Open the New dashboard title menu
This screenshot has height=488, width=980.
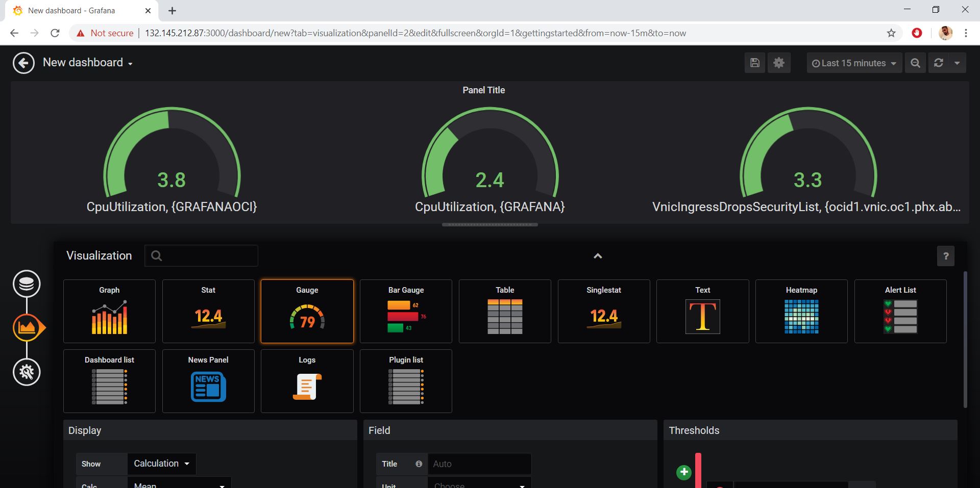[88, 63]
